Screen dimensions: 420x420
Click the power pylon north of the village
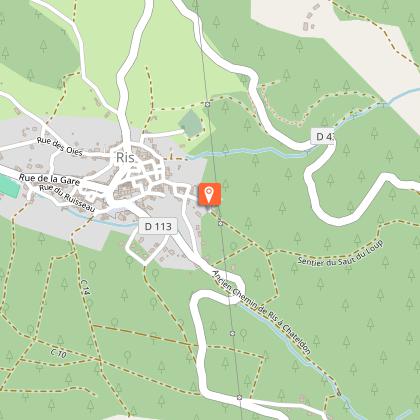(208, 104)
